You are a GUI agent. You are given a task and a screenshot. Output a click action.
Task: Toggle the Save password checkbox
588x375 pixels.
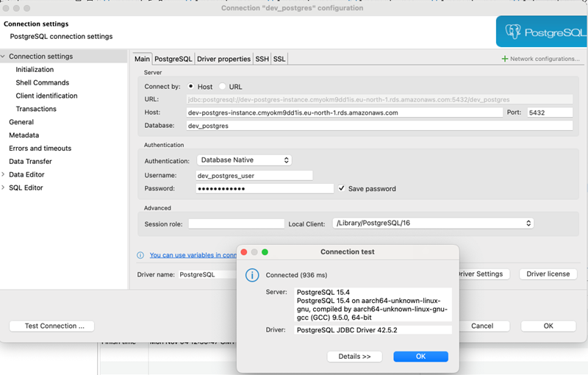[341, 188]
